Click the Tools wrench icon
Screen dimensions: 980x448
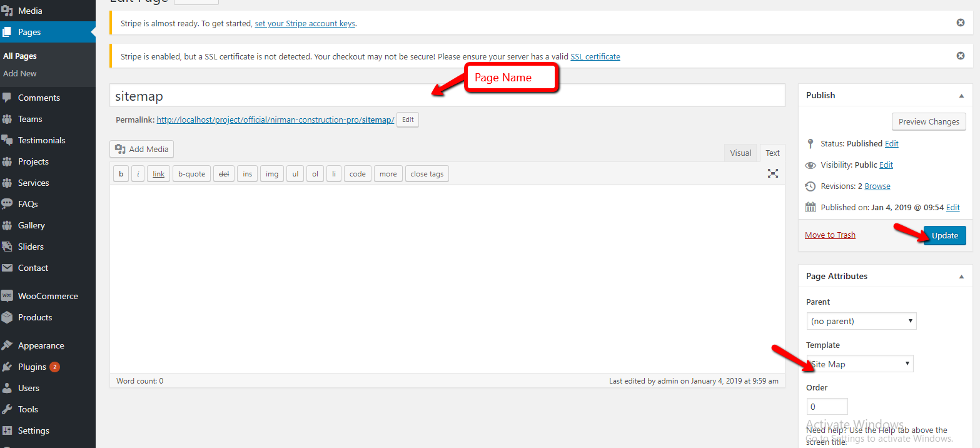(8, 409)
